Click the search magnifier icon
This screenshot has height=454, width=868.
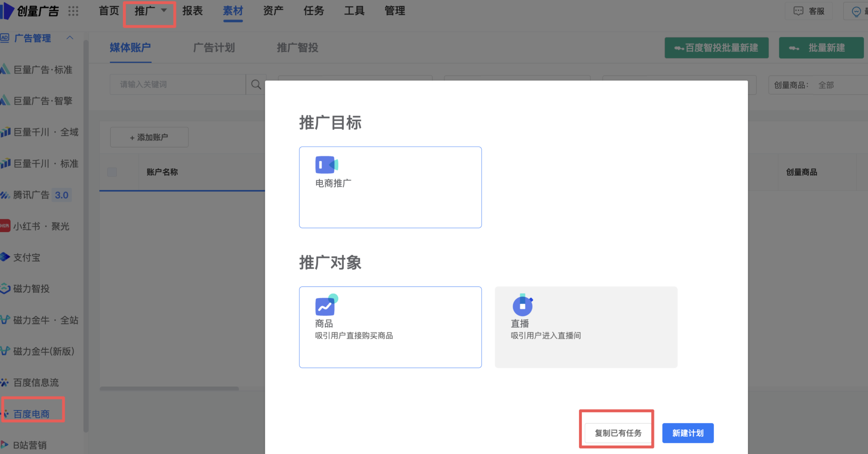256,84
